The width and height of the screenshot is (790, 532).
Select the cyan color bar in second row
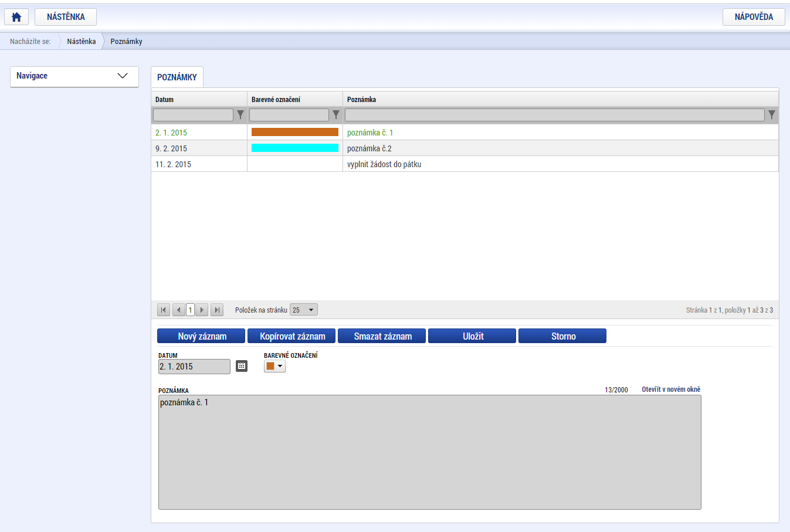(295, 148)
